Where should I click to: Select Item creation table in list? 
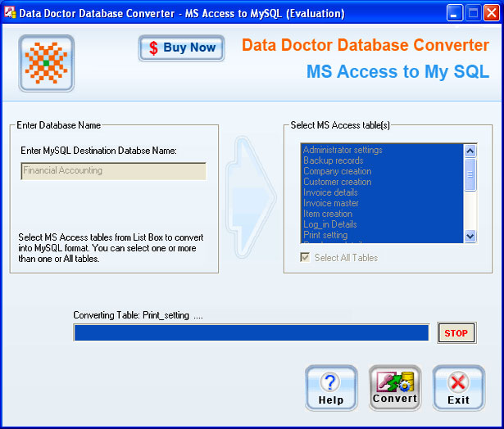382,214
